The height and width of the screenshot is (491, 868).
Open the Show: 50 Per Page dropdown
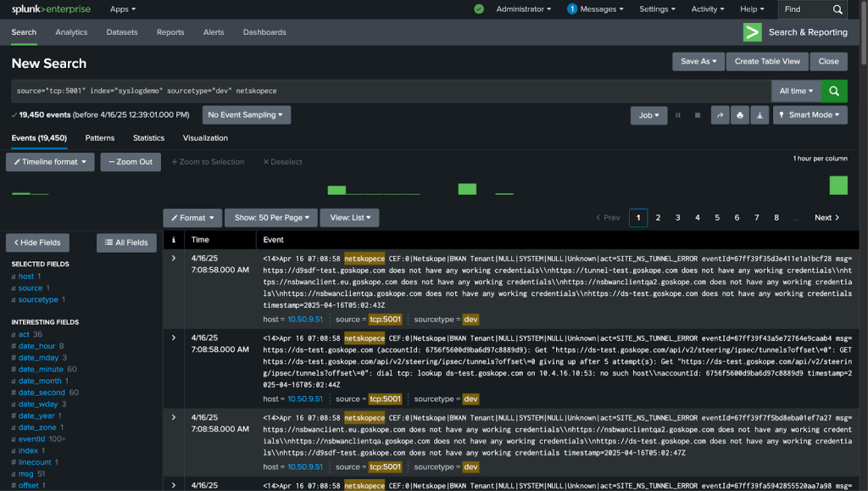[x=271, y=218]
